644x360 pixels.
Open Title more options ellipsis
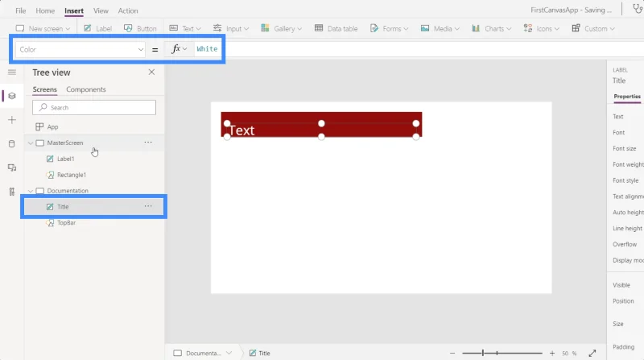click(x=148, y=206)
